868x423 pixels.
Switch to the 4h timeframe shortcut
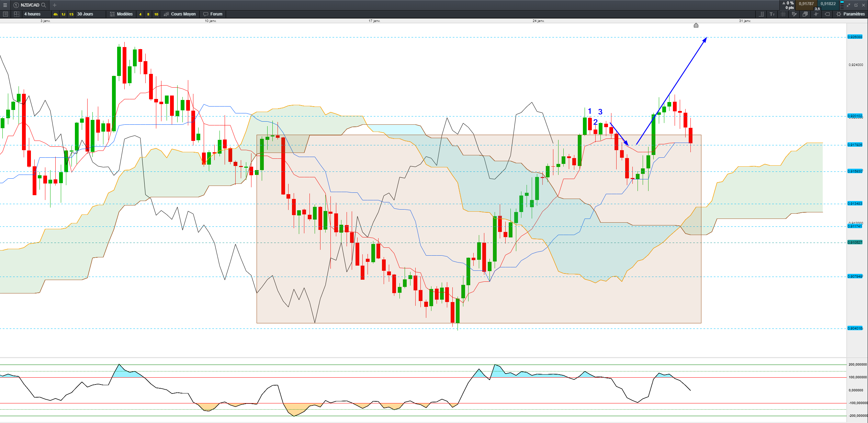point(55,14)
